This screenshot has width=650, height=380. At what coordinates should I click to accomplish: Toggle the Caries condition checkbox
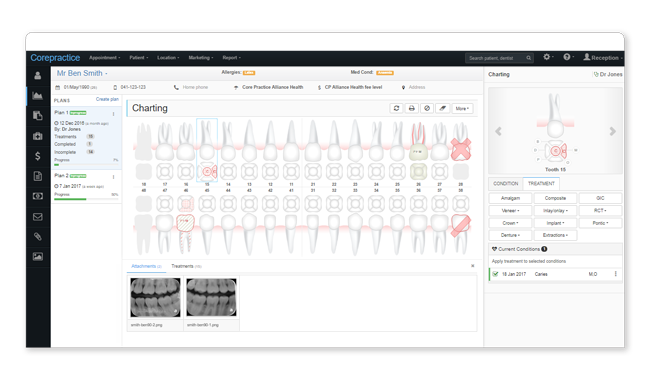pos(495,274)
